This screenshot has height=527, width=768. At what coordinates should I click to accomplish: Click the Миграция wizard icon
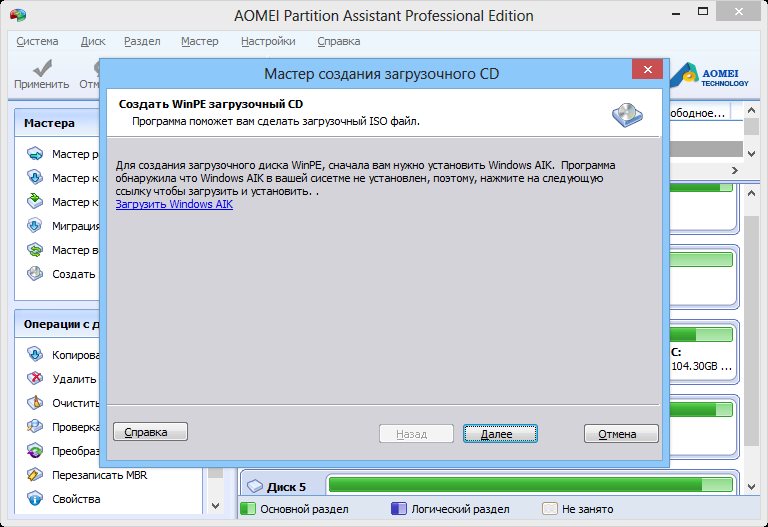coord(36,226)
